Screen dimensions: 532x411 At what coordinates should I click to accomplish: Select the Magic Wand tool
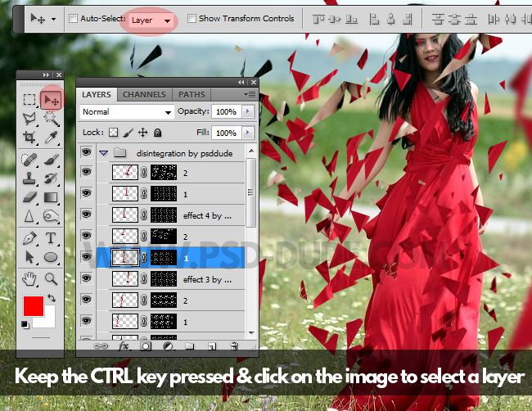click(51, 119)
